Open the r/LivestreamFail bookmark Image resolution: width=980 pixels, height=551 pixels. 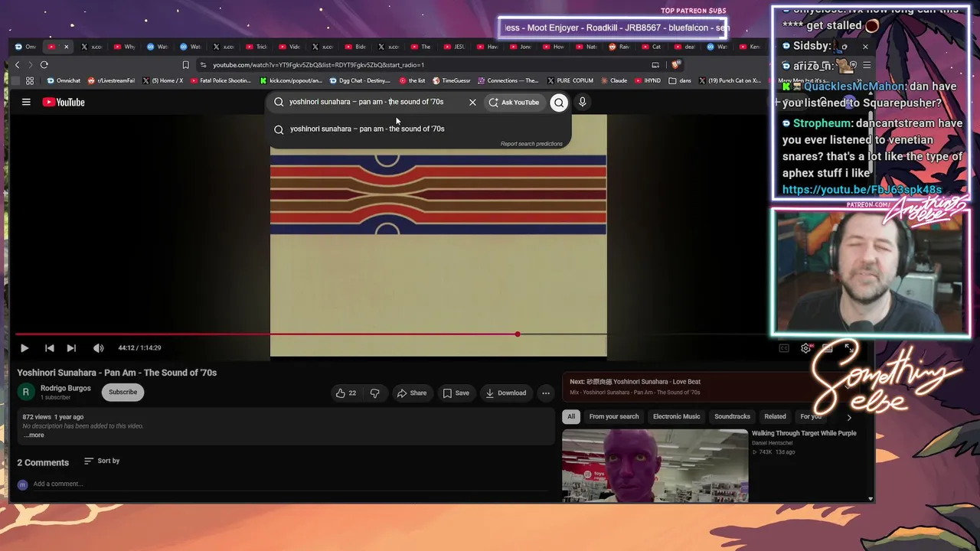[111, 80]
